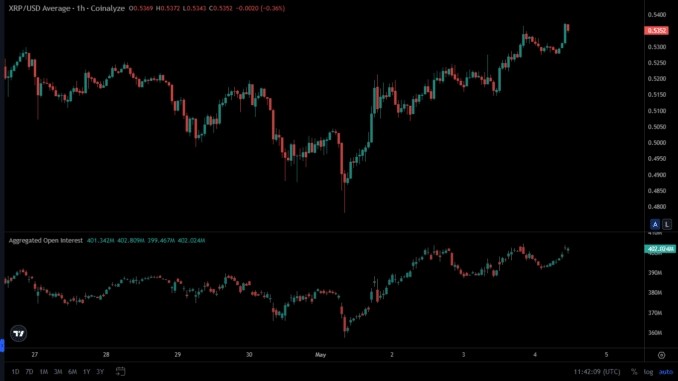Select the 1D time range
This screenshot has width=678, height=381.
pyautogui.click(x=15, y=371)
